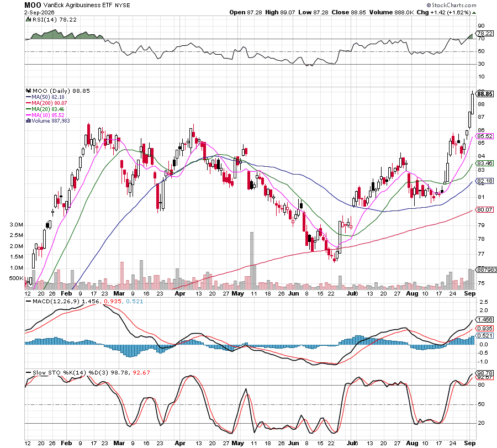Click the blue 0.521 histogram tag on right axis

click(485, 336)
